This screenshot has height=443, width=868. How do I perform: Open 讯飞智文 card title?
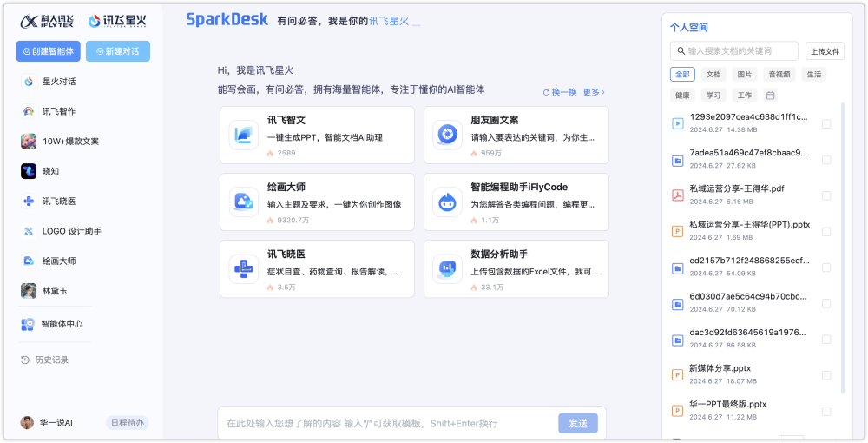point(286,120)
